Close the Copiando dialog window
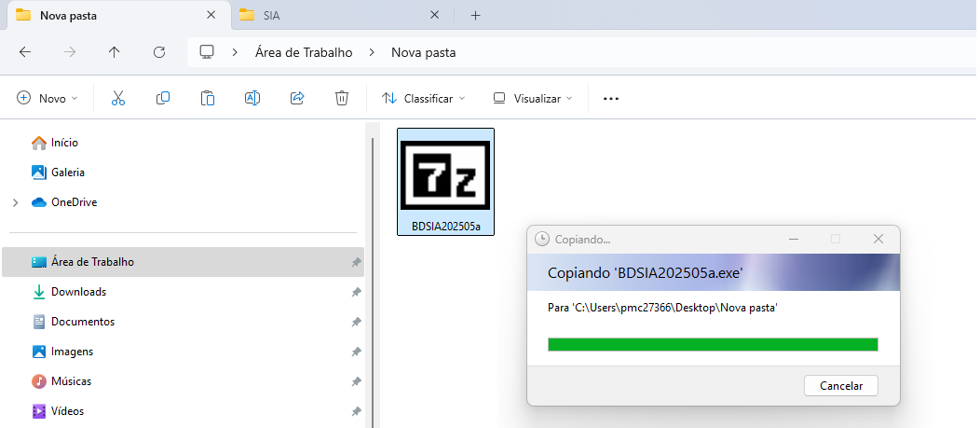Viewport: 980px width, 428px height. [878, 239]
